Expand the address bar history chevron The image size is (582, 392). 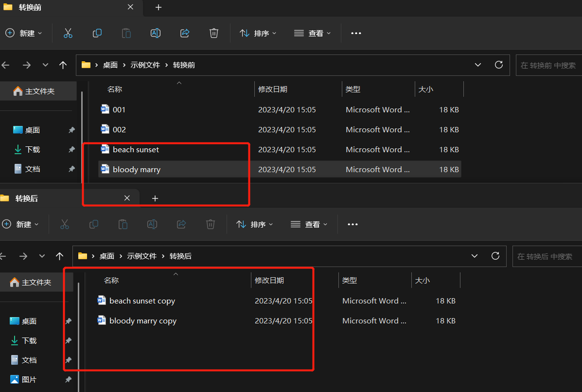click(x=477, y=65)
